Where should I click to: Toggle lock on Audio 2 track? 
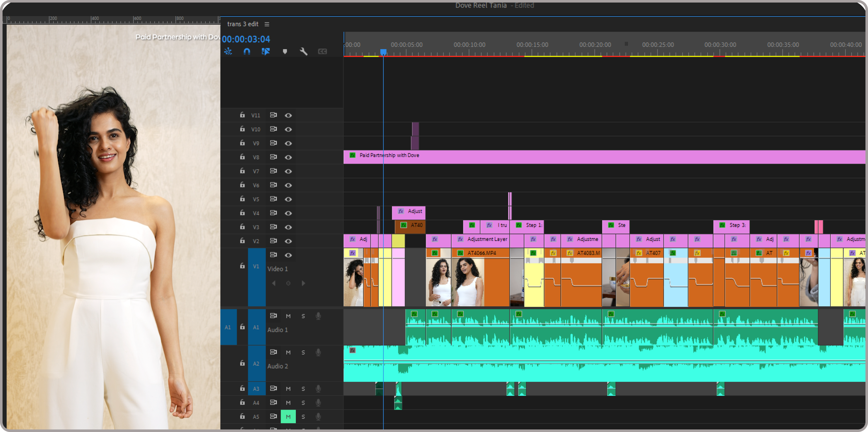click(242, 363)
